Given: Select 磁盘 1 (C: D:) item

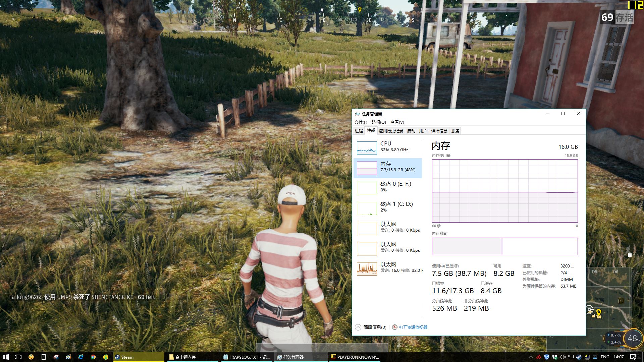Looking at the screenshot, I should tap(388, 208).
